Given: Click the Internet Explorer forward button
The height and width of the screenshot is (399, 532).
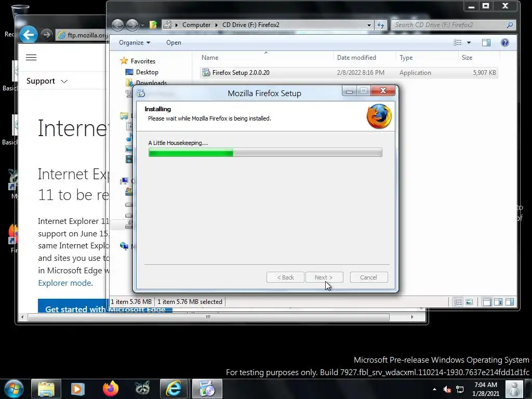Looking at the screenshot, I should [x=46, y=34].
